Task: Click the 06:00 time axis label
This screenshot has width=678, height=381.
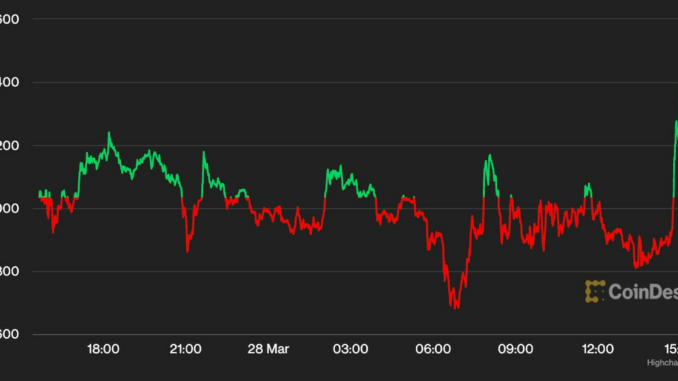Action: point(433,349)
